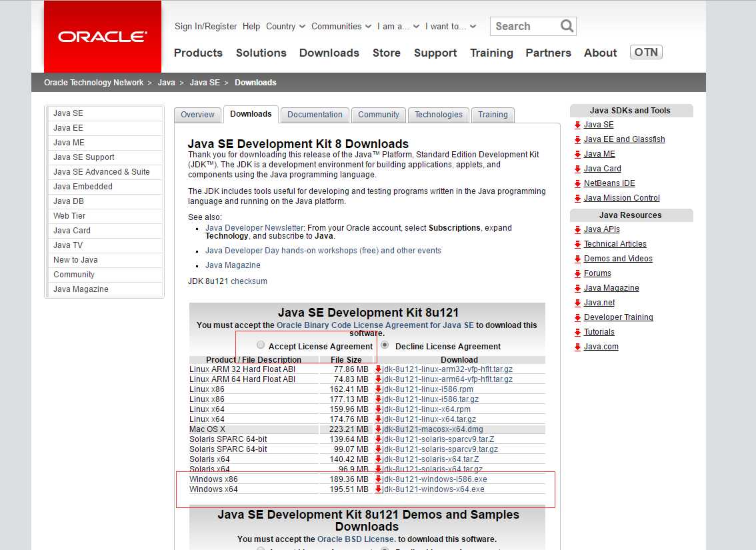Open the Java Magazine link in See also
The width and height of the screenshot is (756, 550).
(x=233, y=265)
